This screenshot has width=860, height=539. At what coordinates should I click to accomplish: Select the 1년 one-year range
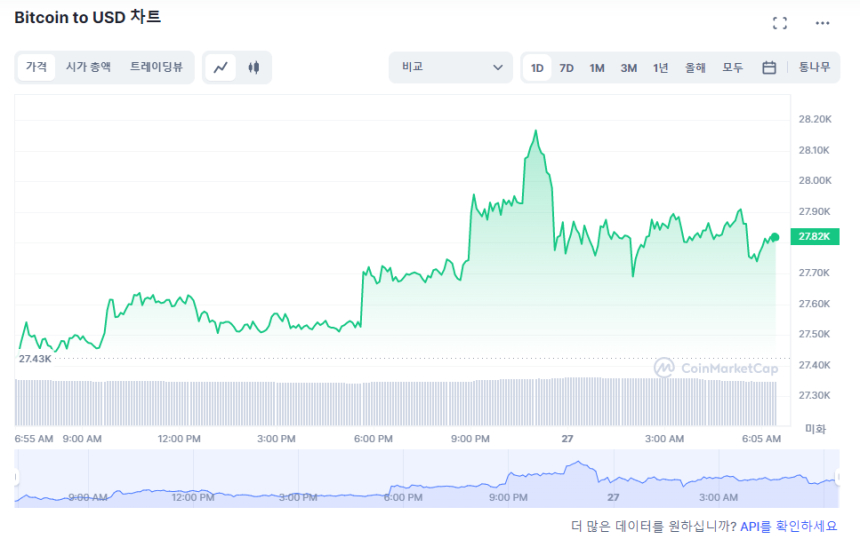(x=660, y=68)
